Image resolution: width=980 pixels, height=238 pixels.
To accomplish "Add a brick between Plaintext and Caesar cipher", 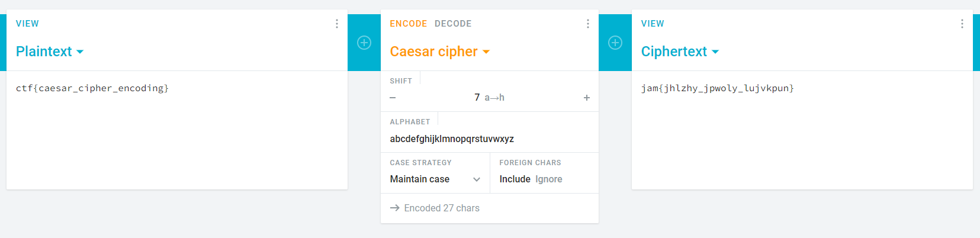I will tap(364, 43).
